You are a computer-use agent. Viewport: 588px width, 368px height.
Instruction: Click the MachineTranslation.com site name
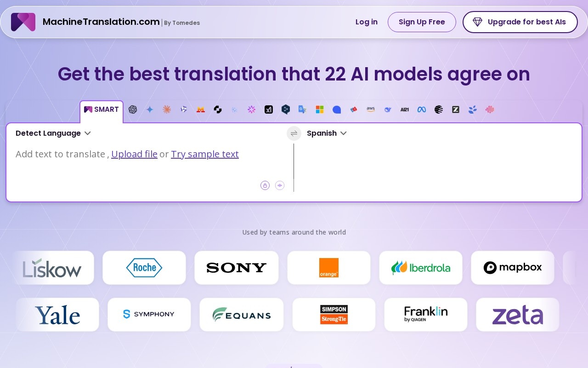(101, 22)
